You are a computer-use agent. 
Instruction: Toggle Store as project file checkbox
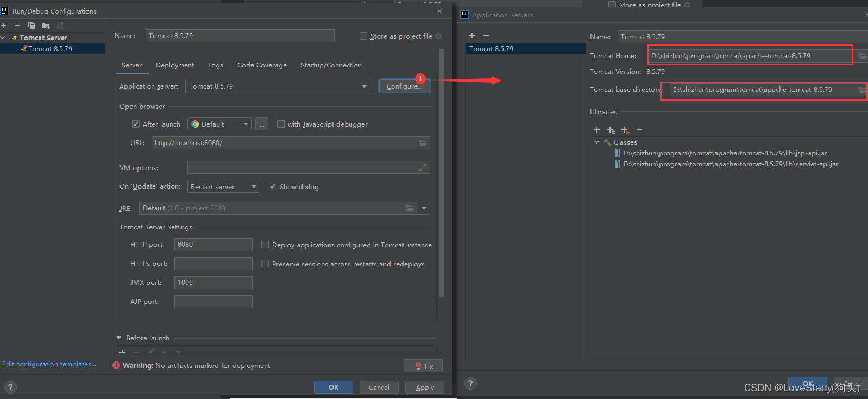tap(363, 36)
